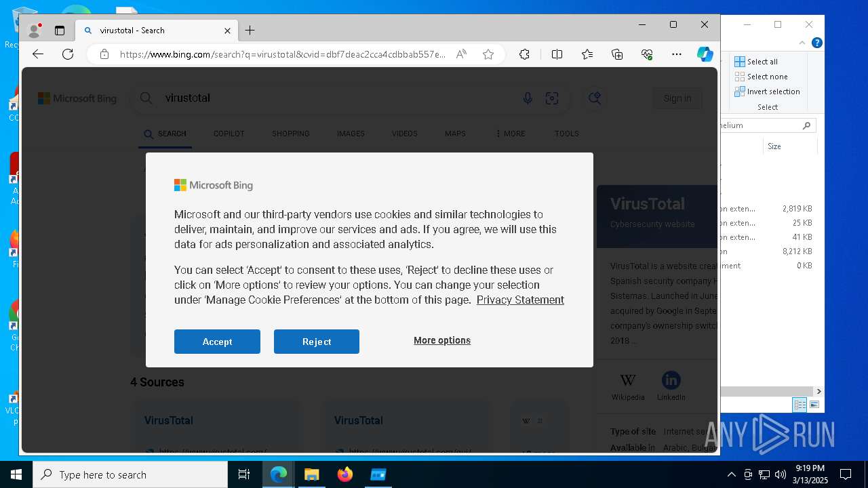Switch to the IMAGES tab
The height and width of the screenshot is (488, 868).
pos(351,134)
